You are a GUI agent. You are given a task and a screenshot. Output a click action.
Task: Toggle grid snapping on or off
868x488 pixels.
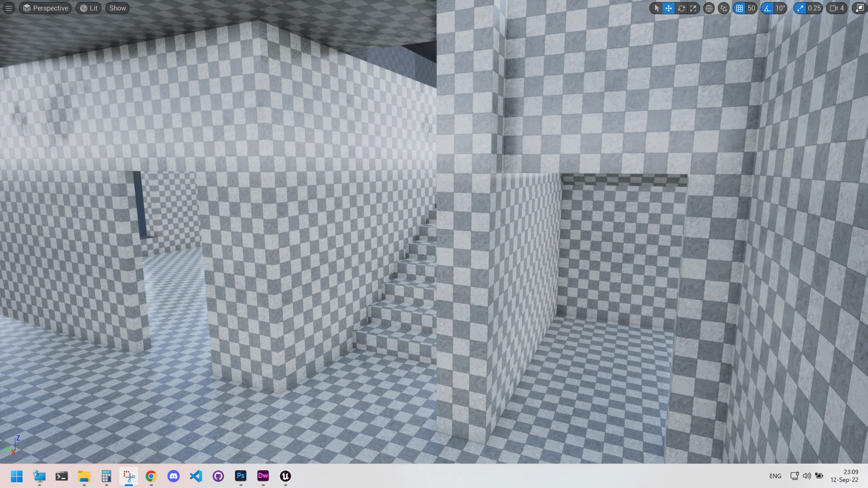click(x=739, y=8)
